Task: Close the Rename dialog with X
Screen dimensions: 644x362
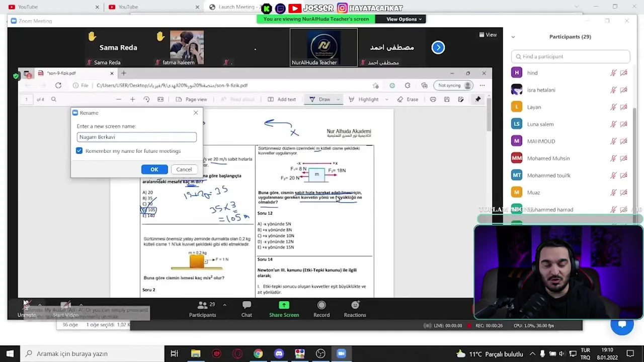Action: pyautogui.click(x=196, y=113)
